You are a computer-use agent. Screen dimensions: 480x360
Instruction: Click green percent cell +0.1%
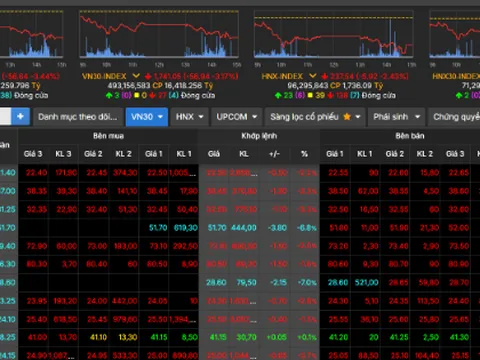click(x=307, y=337)
